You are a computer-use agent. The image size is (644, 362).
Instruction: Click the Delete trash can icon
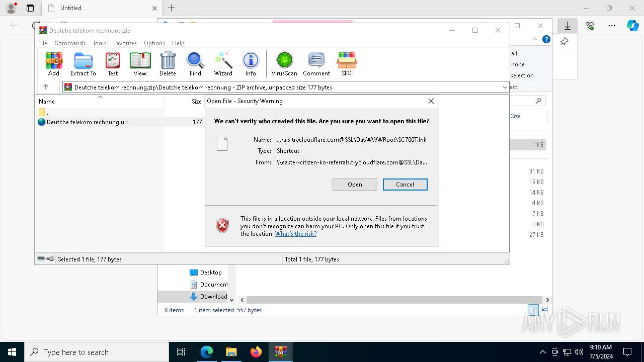168,64
